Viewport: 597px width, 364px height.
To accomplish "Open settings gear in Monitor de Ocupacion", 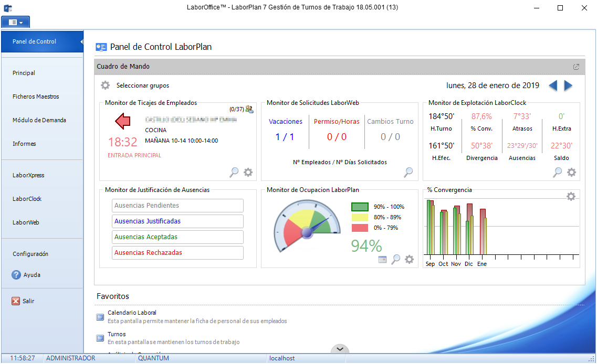I will (410, 260).
